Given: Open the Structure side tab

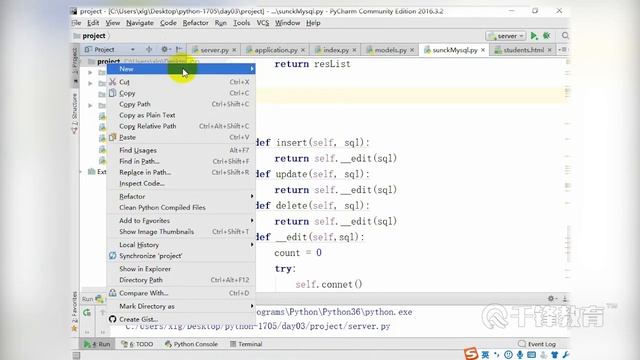Looking at the screenshot, I should pyautogui.click(x=74, y=114).
